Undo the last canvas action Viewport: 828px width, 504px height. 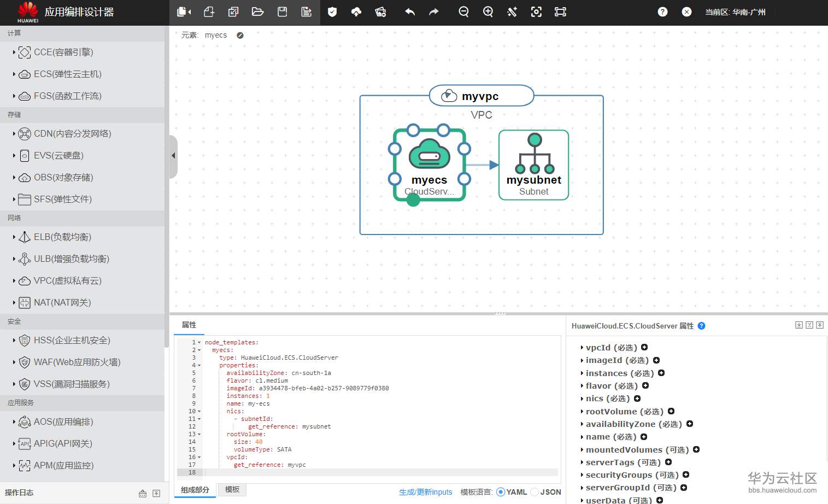click(409, 11)
